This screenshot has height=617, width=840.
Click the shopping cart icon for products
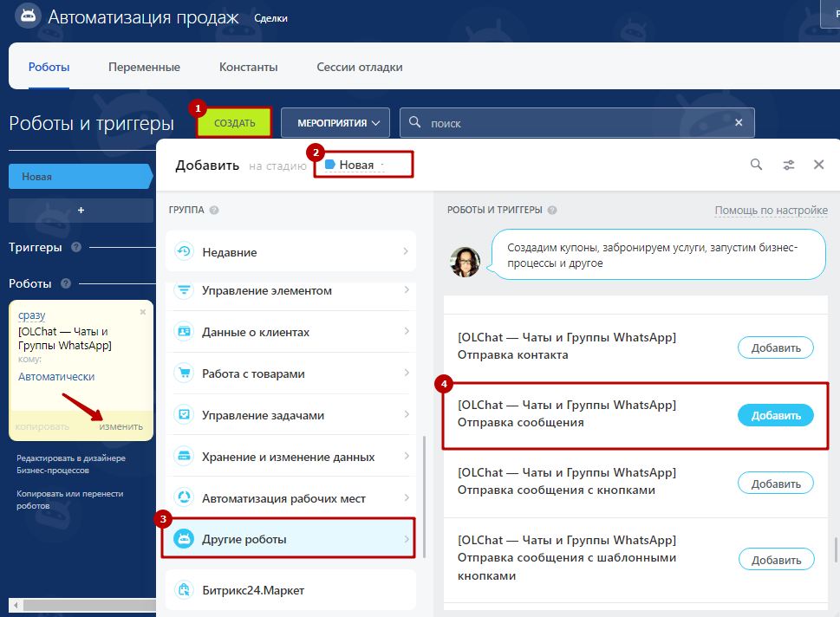tap(184, 374)
